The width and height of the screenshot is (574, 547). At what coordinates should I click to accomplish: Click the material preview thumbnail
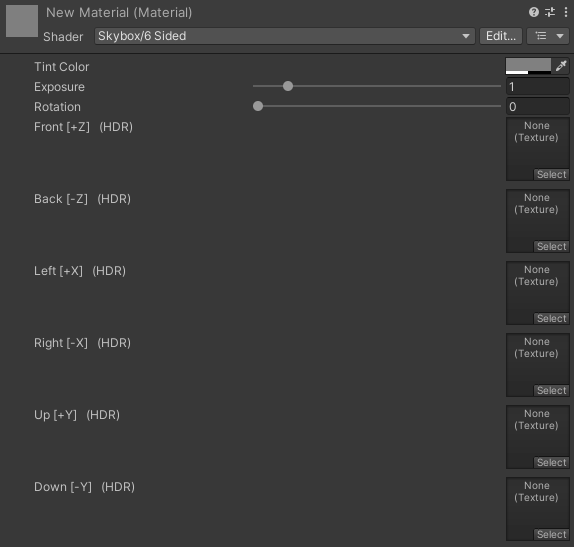tap(22, 21)
